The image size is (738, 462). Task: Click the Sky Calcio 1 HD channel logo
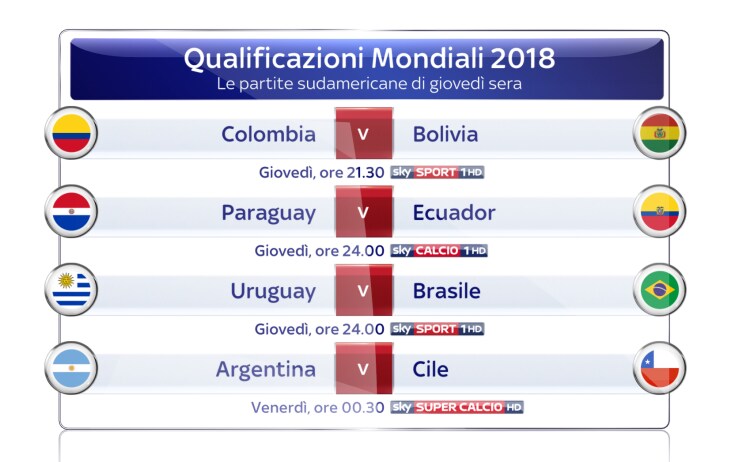[x=439, y=251]
